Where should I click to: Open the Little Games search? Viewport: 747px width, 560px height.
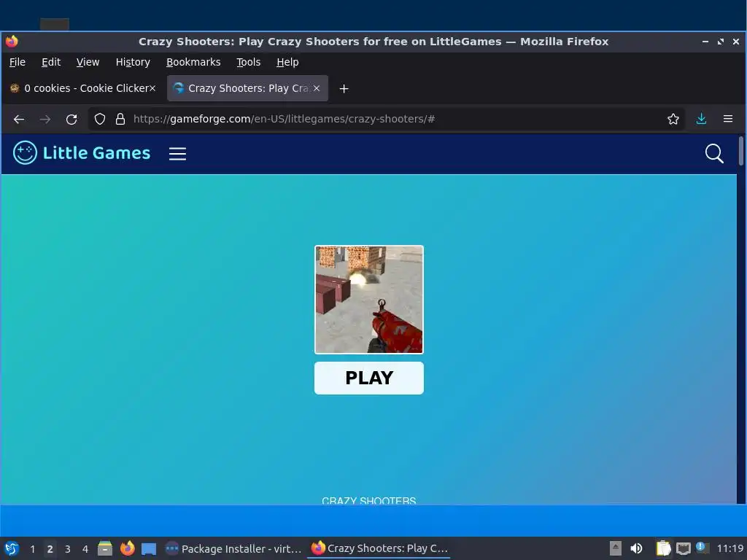pos(714,154)
